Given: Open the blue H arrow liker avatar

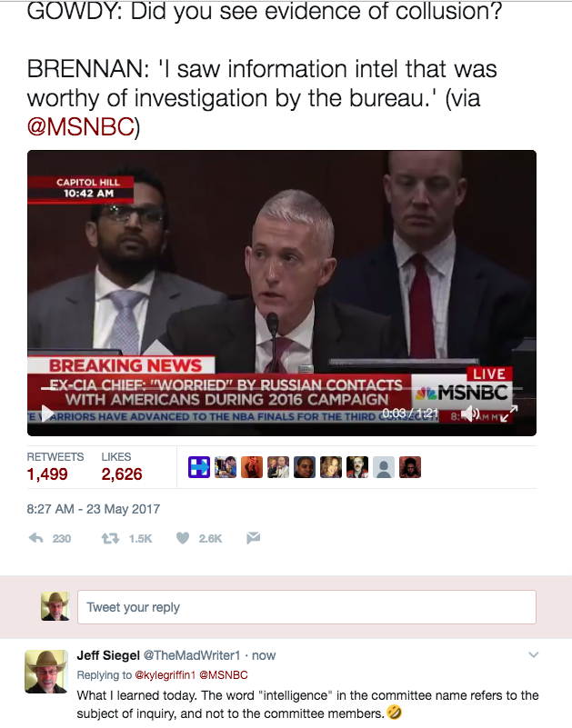Looking at the screenshot, I should click(x=199, y=467).
